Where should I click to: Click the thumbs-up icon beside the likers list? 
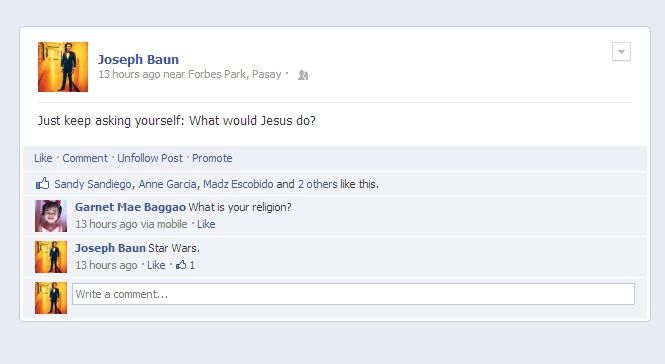coord(42,184)
